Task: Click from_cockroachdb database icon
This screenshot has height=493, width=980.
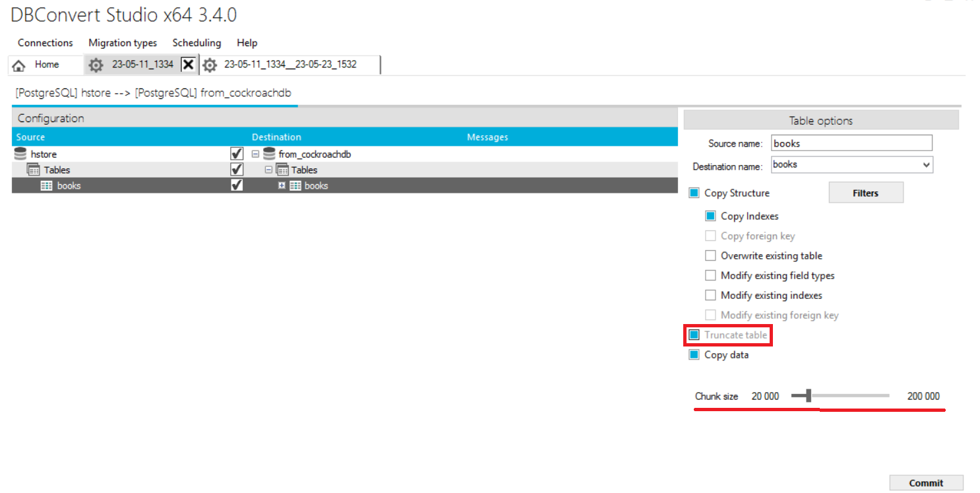Action: point(269,154)
